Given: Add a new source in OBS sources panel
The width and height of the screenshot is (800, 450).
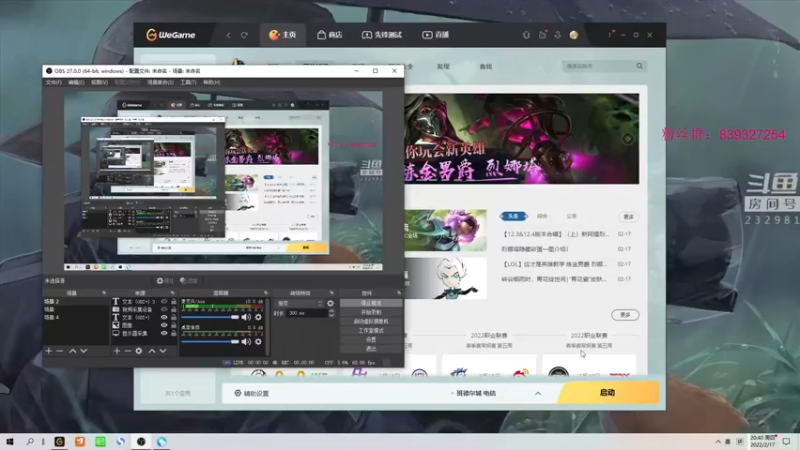Looking at the screenshot, I should tap(117, 351).
